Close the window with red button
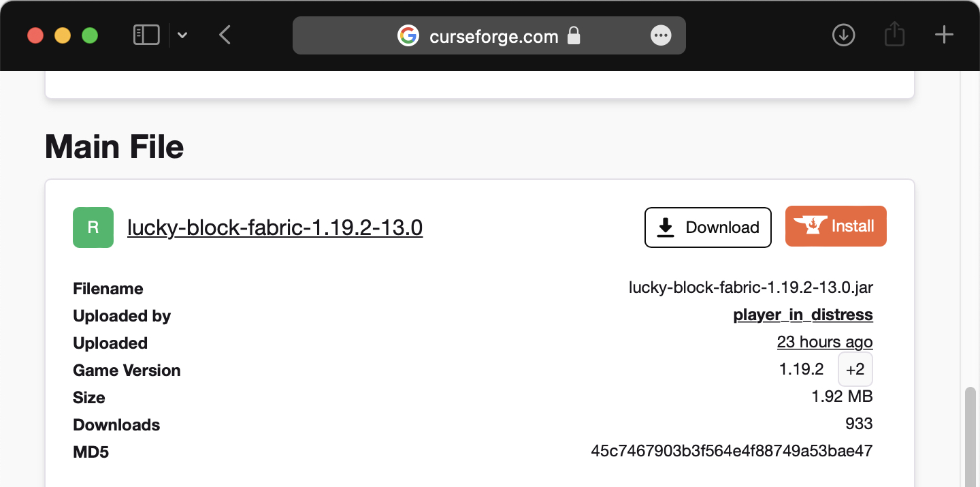 tap(35, 35)
